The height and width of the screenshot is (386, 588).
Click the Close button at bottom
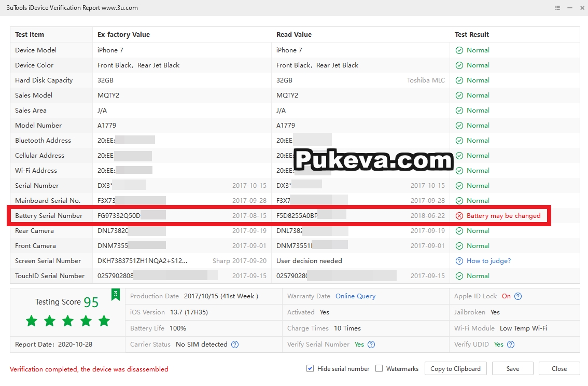(559, 369)
